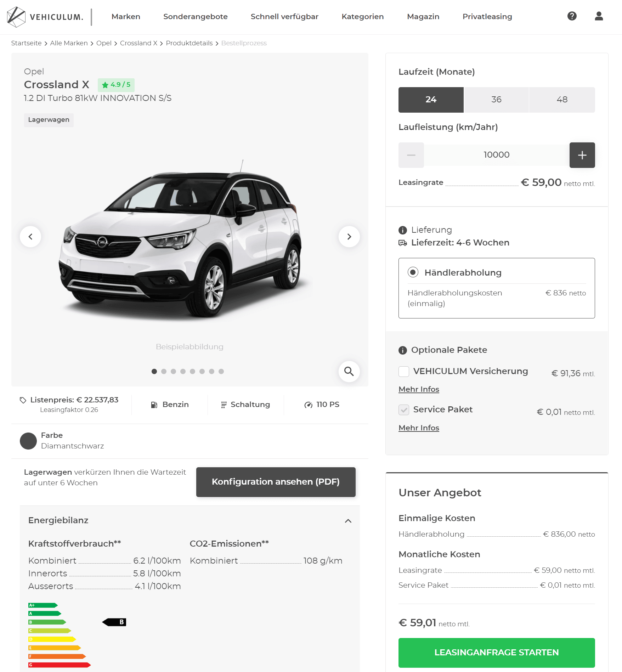
Task: Collapse the Energiebilanz section
Action: point(348,521)
